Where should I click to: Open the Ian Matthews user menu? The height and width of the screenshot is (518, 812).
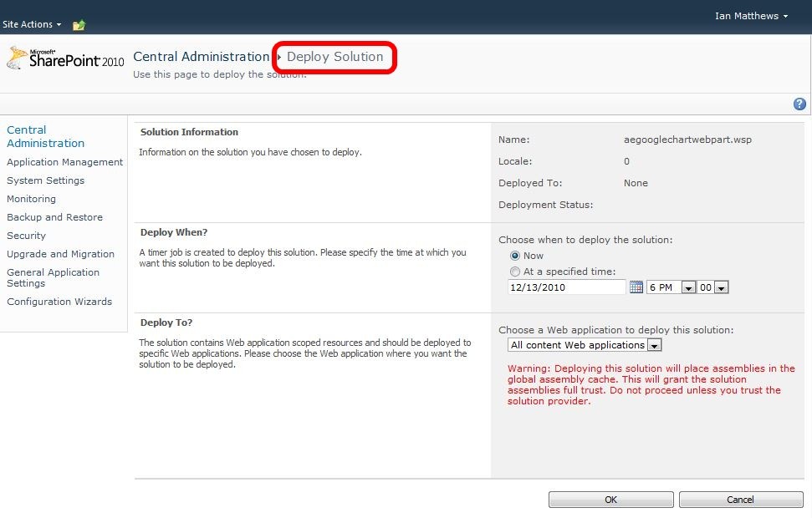point(751,16)
